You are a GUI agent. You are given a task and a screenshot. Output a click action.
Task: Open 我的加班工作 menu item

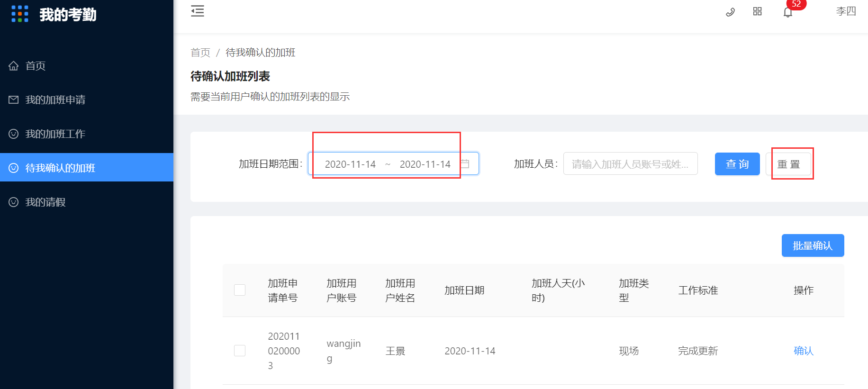(x=87, y=134)
